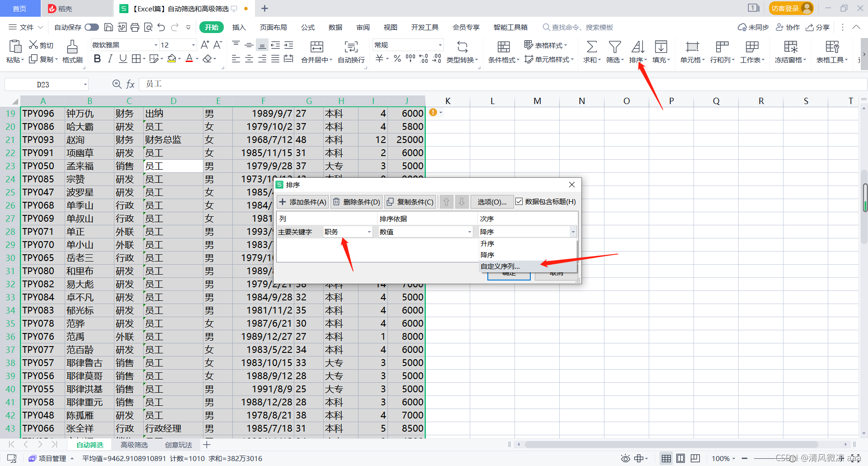
Task: Click the insert function fx icon
Action: pos(130,84)
